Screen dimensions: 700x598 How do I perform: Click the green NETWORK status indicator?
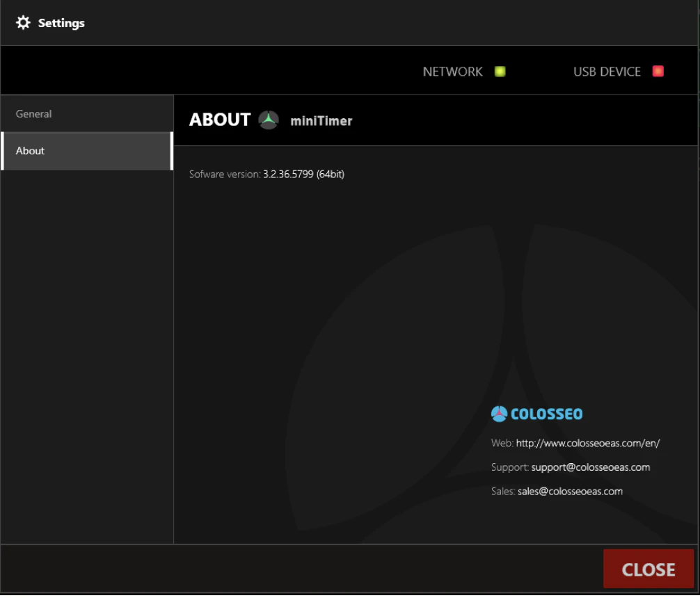[x=500, y=72]
